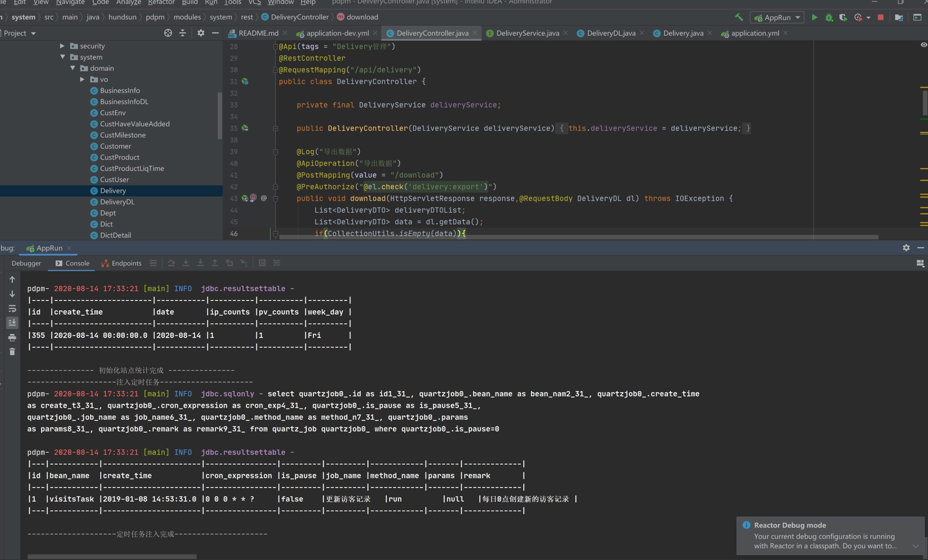
Task: Close the DeliveryController.java tab
Action: coord(475,33)
